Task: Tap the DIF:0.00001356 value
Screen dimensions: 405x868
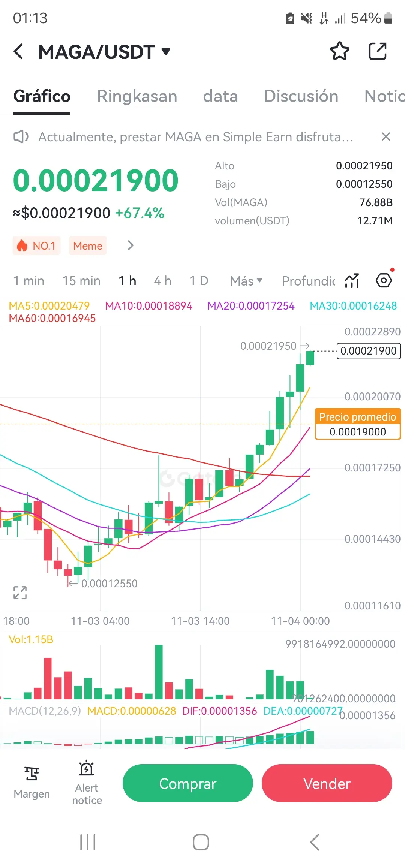Action: (220, 711)
